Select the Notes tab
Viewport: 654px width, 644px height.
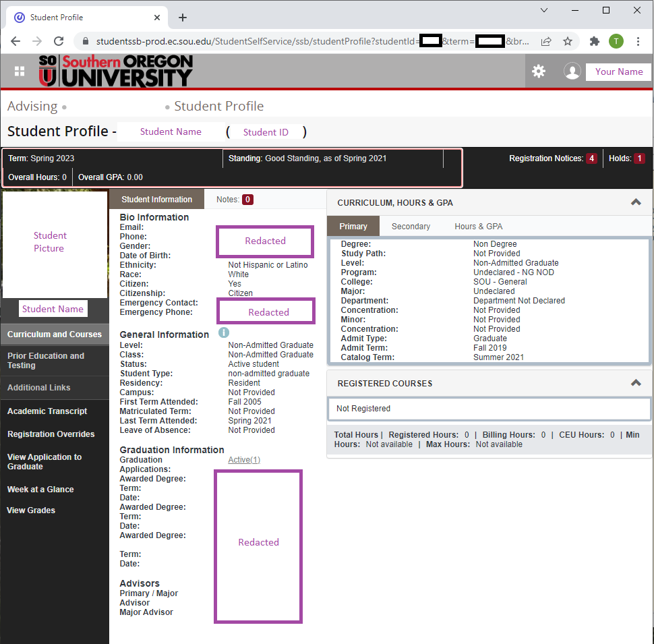point(234,200)
